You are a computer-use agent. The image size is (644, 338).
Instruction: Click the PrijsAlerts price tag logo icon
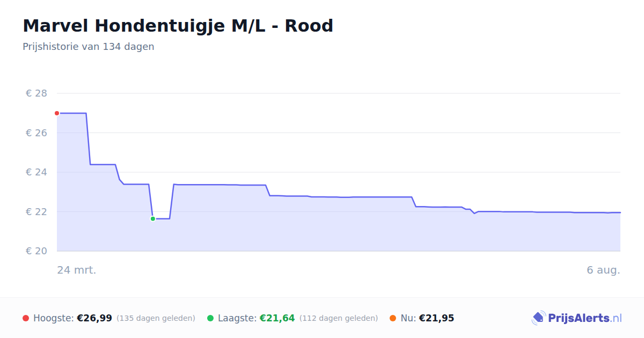coord(538,318)
